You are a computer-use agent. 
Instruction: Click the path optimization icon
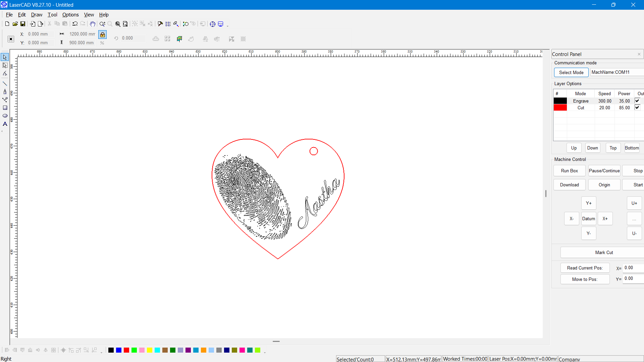coord(185,24)
